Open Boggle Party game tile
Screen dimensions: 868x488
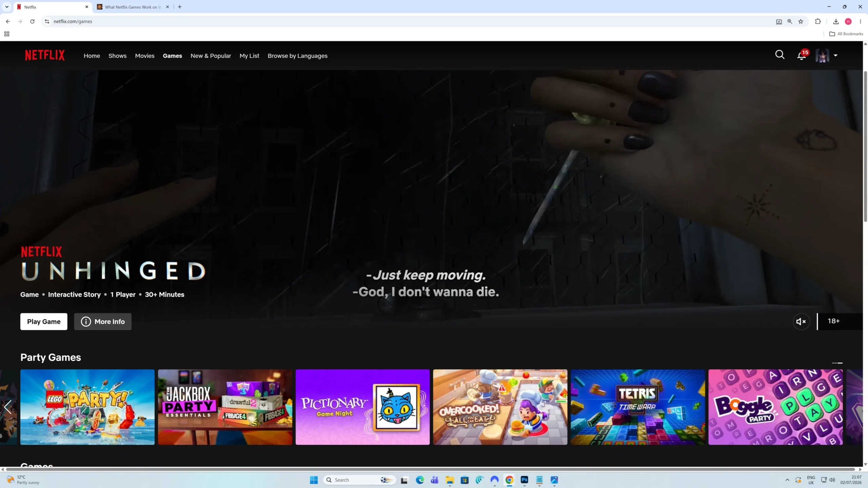pos(775,407)
